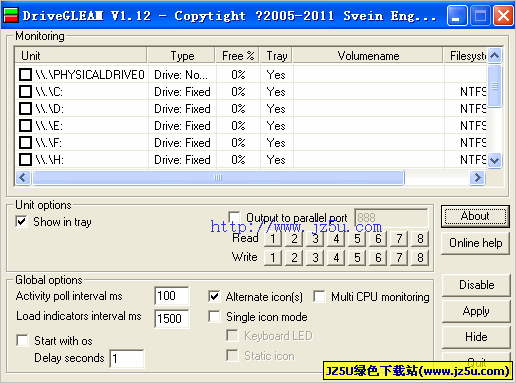Select Write pin 3 button
The height and width of the screenshot is (383, 516).
315,257
